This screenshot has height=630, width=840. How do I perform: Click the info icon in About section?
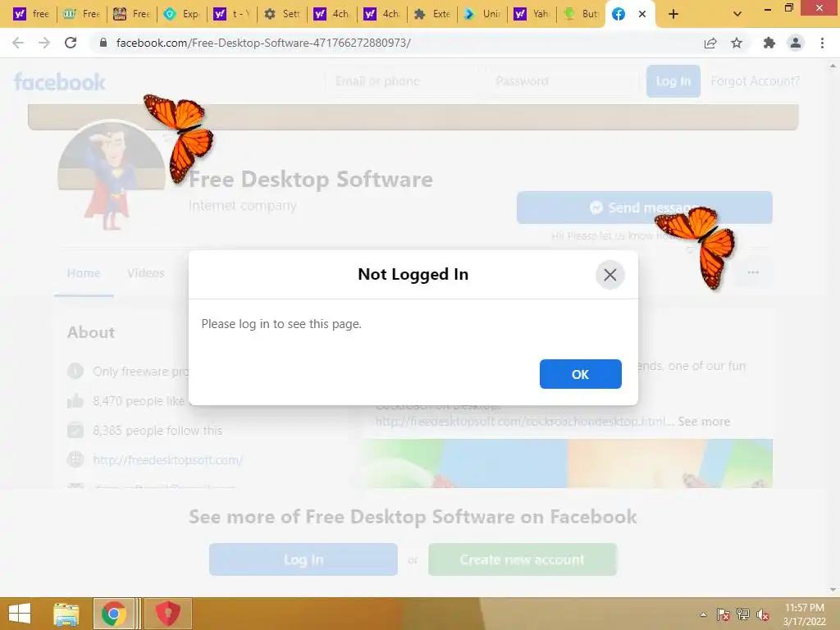(x=75, y=371)
